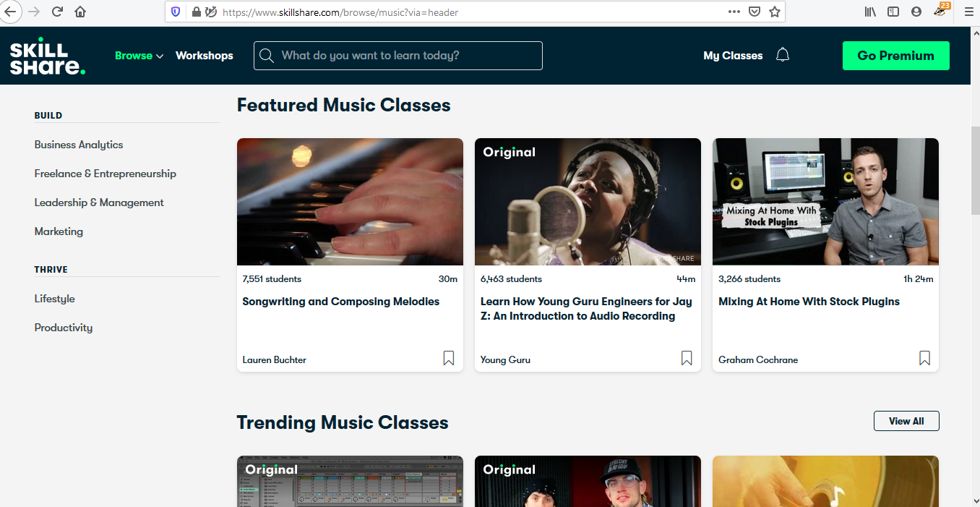Click the THRIVE section heading
The height and width of the screenshot is (507, 980).
pyautogui.click(x=51, y=270)
